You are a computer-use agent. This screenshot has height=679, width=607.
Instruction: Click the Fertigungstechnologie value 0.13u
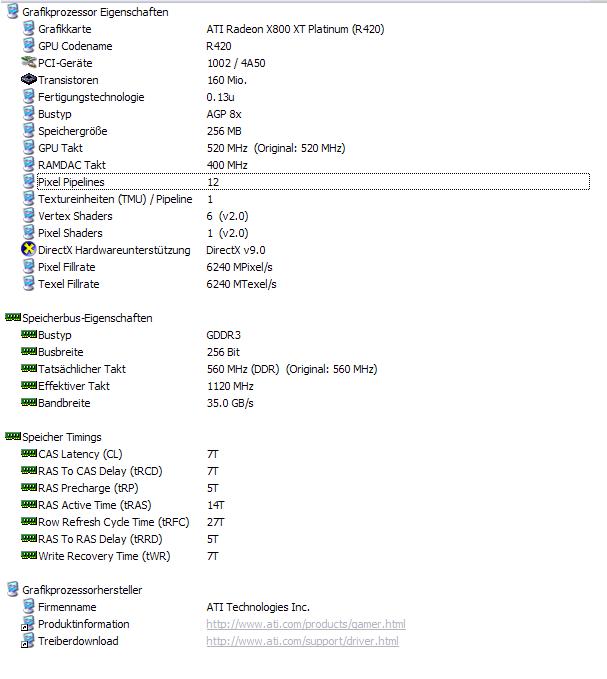[x=220, y=97]
